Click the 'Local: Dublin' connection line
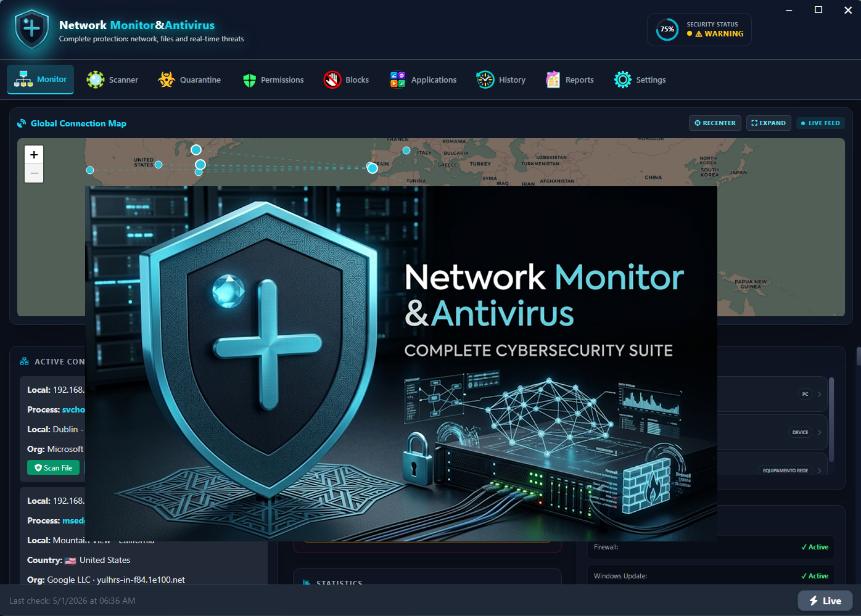Image resolution: width=861 pixels, height=616 pixels. click(x=56, y=429)
